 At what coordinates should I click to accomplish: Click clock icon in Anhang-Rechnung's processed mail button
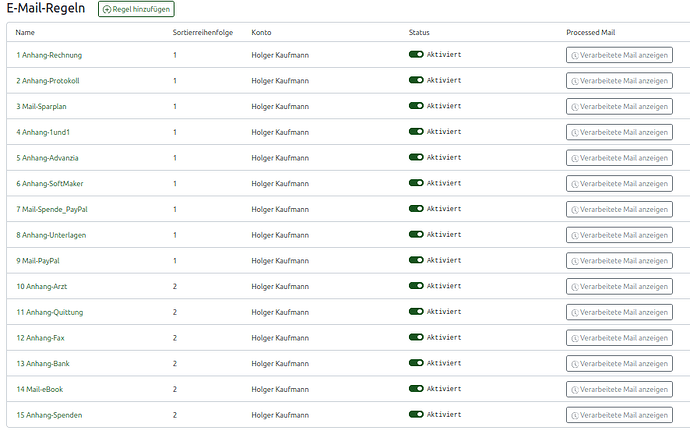(574, 55)
